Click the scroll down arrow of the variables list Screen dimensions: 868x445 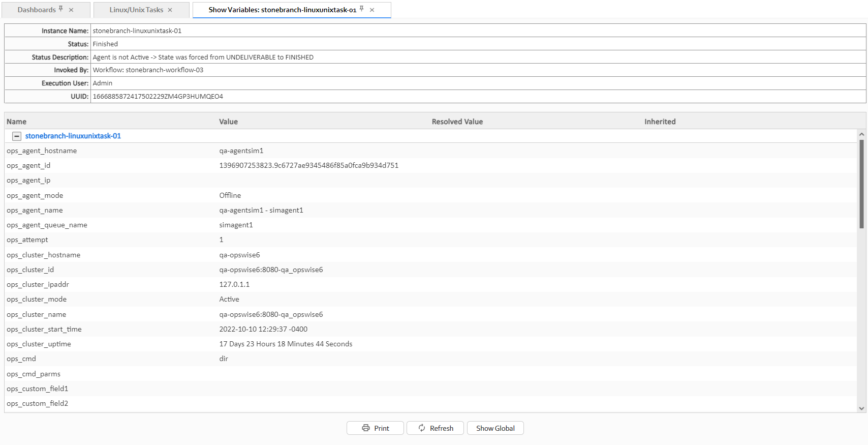861,408
